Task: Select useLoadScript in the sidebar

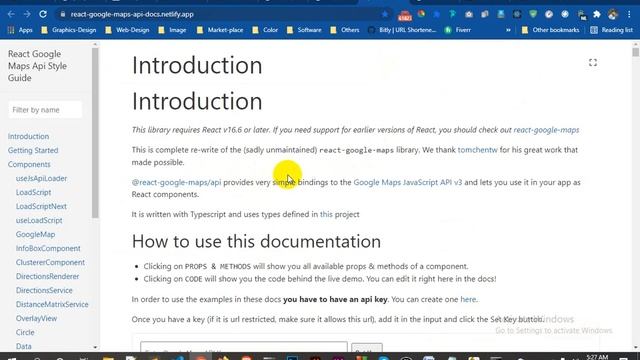Action: 39,220
